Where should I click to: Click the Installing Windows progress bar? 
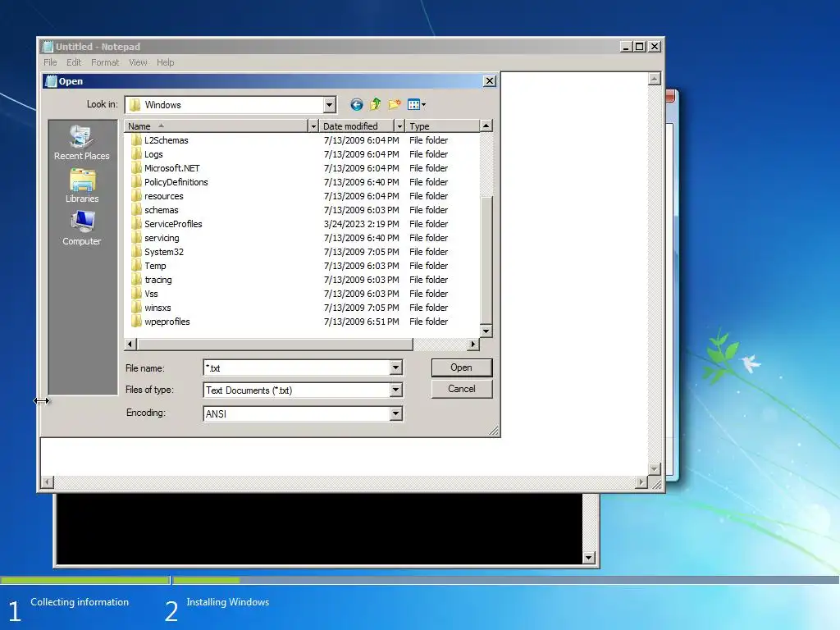click(x=505, y=580)
